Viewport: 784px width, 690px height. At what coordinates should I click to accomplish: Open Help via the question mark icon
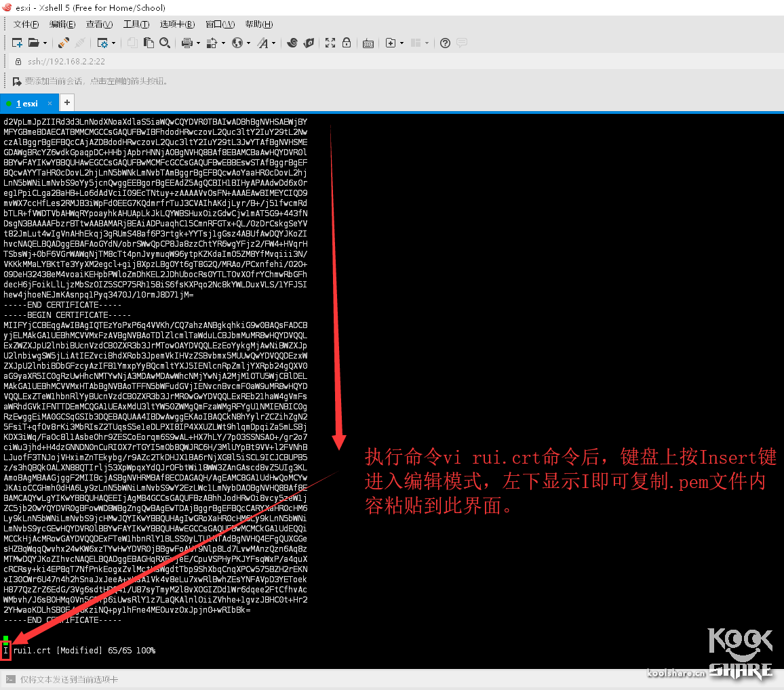445,42
